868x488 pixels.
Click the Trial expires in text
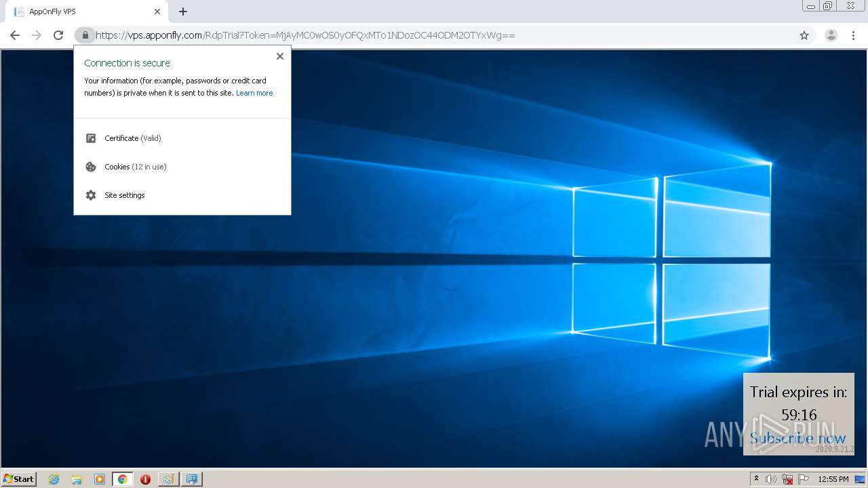click(x=798, y=392)
